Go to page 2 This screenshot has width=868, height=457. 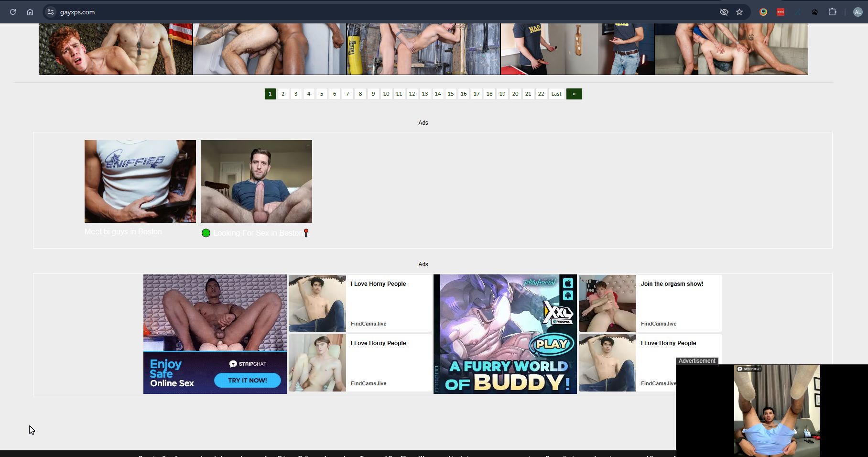(x=283, y=94)
